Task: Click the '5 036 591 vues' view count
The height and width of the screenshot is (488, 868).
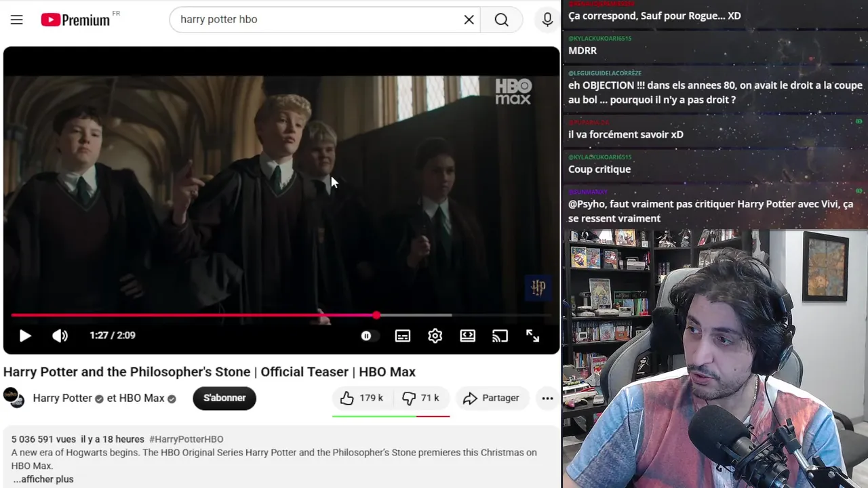Action: point(43,439)
